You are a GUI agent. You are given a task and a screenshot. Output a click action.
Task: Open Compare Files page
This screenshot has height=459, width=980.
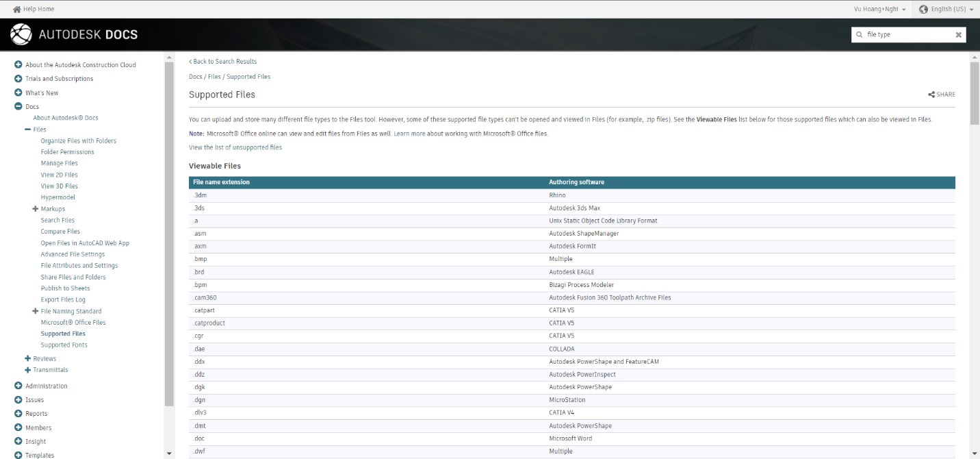(60, 232)
